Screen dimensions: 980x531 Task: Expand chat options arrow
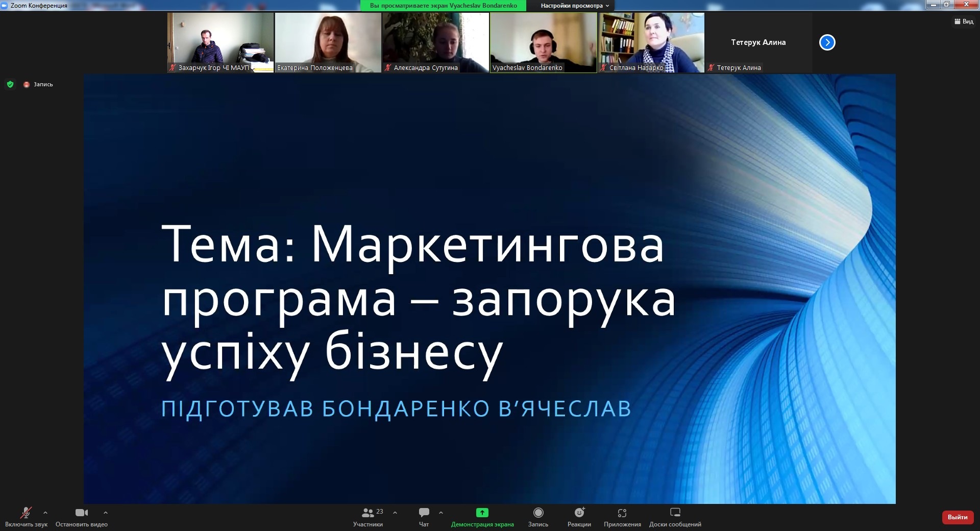click(x=441, y=513)
